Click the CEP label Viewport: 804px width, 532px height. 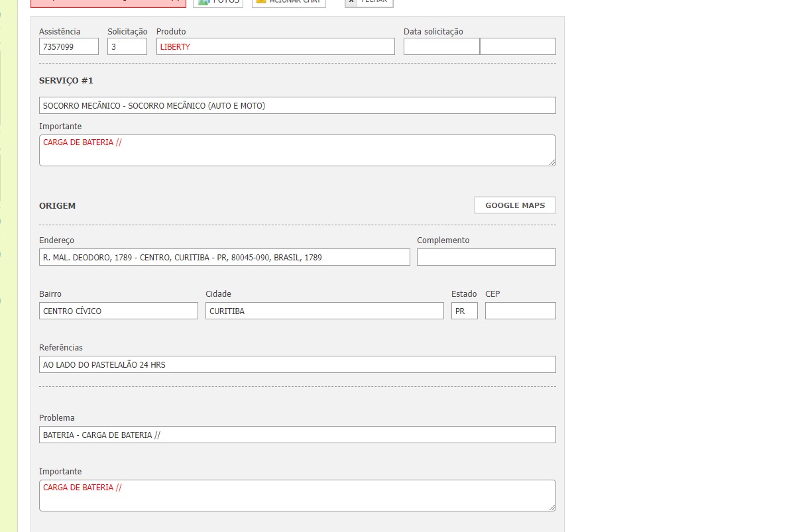(492, 293)
